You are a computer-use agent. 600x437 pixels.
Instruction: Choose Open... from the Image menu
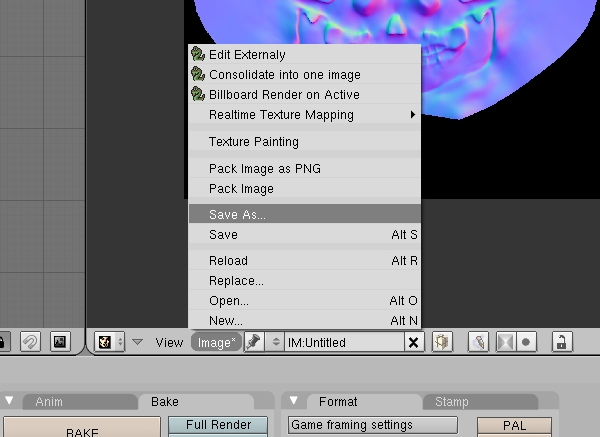(x=305, y=300)
